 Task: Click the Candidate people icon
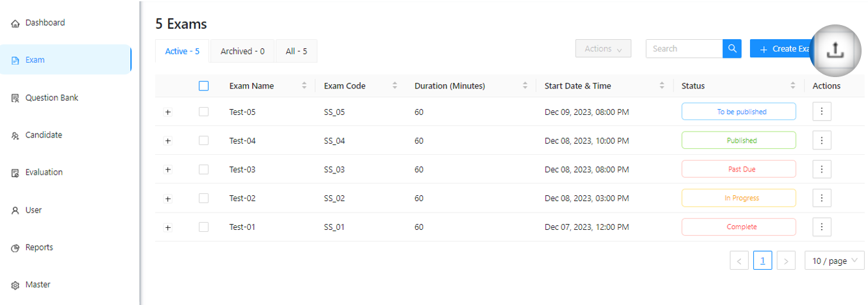(x=15, y=136)
